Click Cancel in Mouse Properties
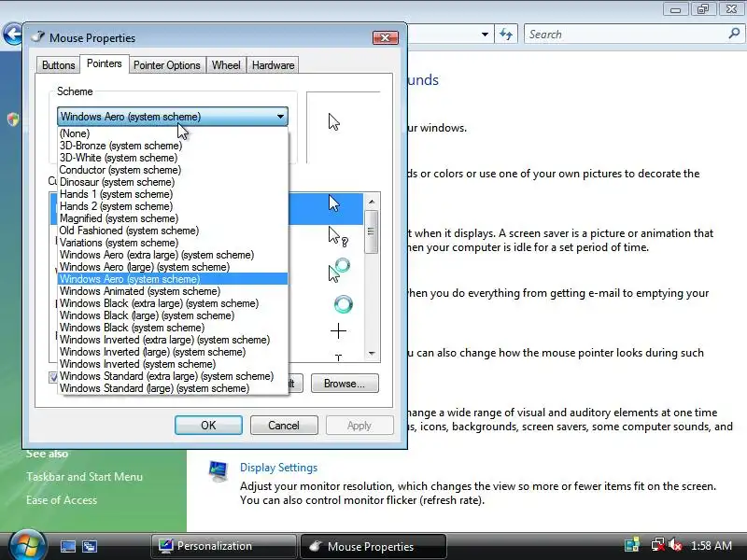The width and height of the screenshot is (747, 560). 284,426
